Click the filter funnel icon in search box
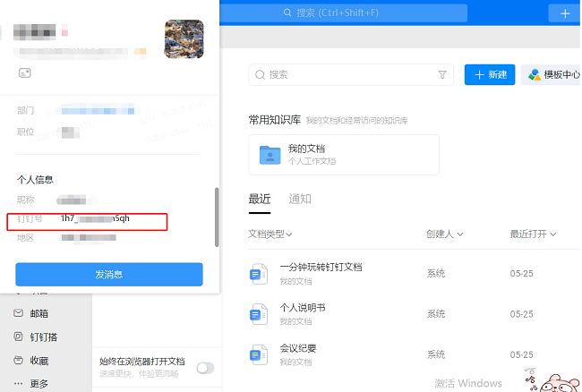The width and height of the screenshot is (582, 392). coord(442,75)
